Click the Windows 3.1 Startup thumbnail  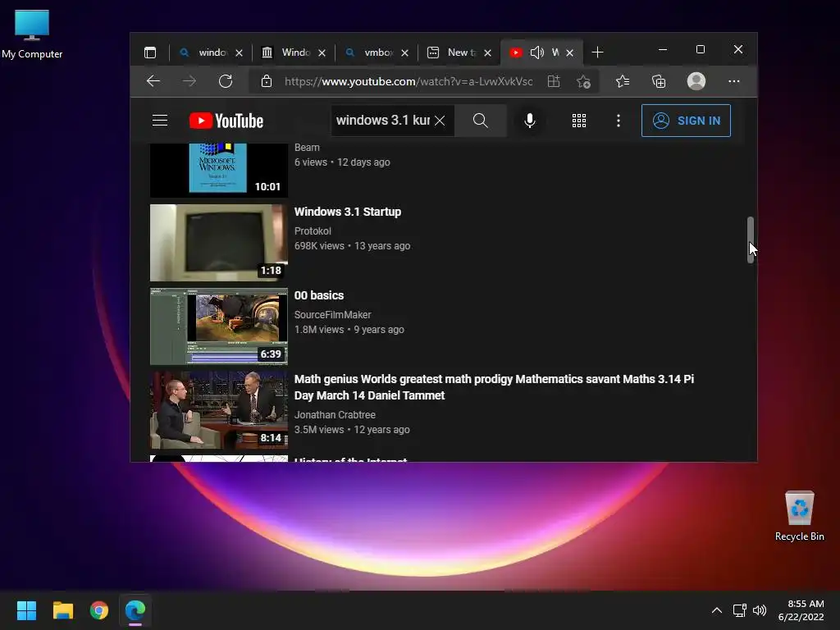point(218,243)
